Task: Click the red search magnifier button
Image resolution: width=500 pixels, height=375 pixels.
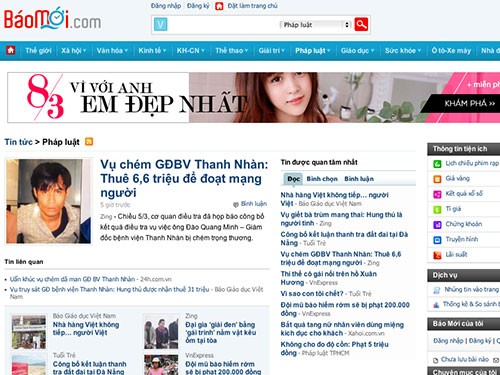Action: 361,24
